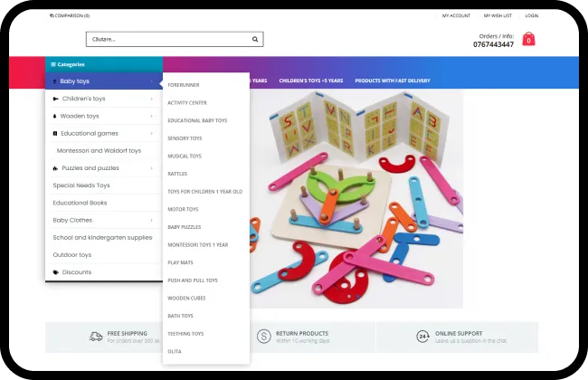Click the Categories hamburger menu icon
588x380 pixels.
click(x=53, y=64)
